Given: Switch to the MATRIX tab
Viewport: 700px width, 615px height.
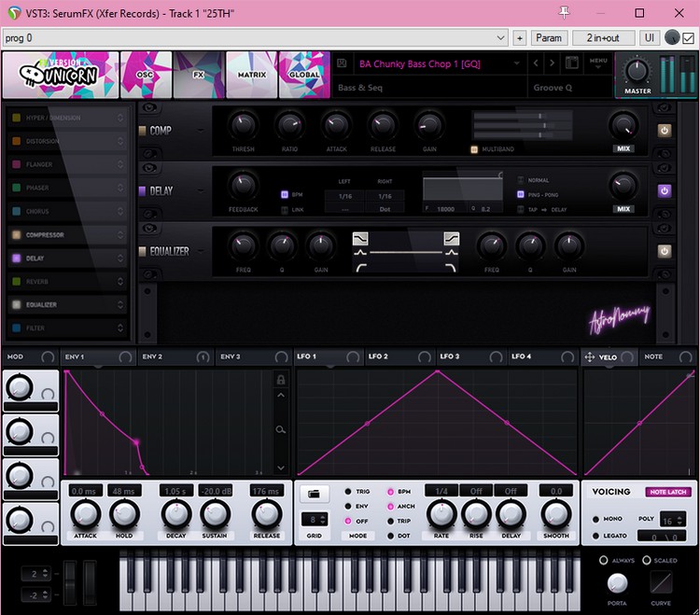Looking at the screenshot, I should pyautogui.click(x=251, y=75).
